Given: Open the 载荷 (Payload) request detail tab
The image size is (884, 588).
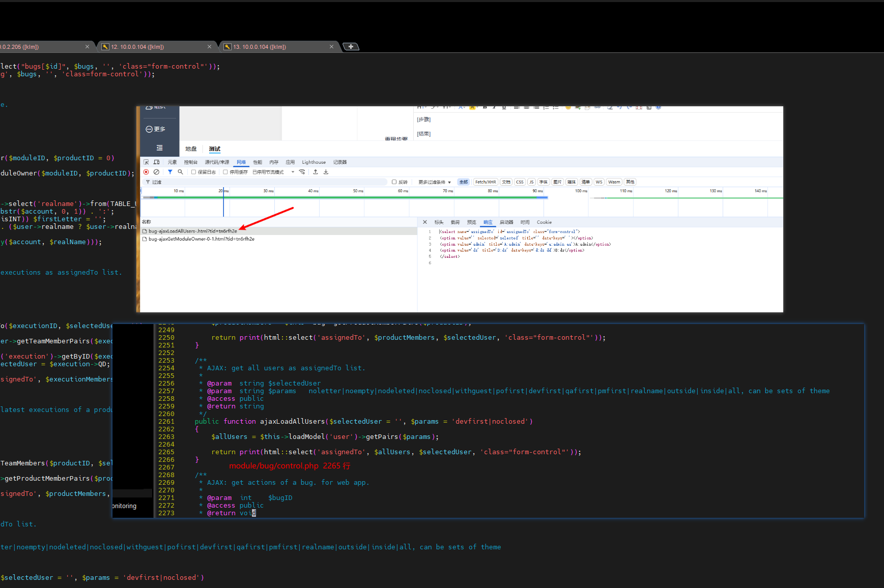Looking at the screenshot, I should click(x=455, y=222).
